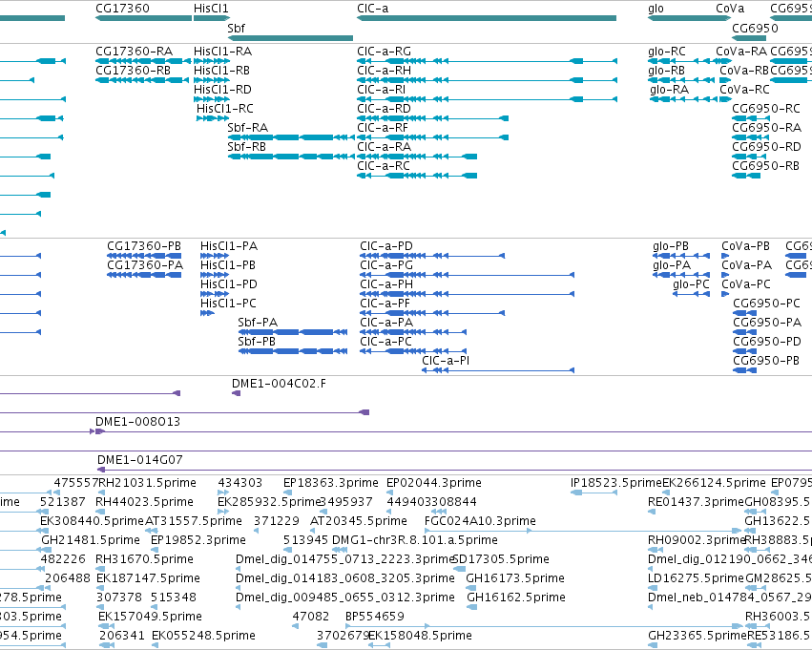Select the Sbf-RB transcript label
812x650 pixels.
pyautogui.click(x=246, y=147)
